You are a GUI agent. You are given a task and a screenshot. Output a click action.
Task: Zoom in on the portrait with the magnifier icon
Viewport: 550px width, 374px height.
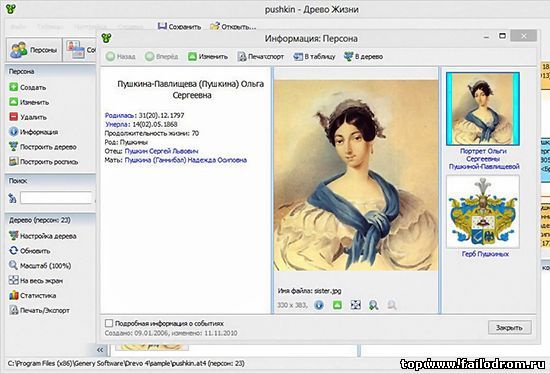tap(374, 305)
